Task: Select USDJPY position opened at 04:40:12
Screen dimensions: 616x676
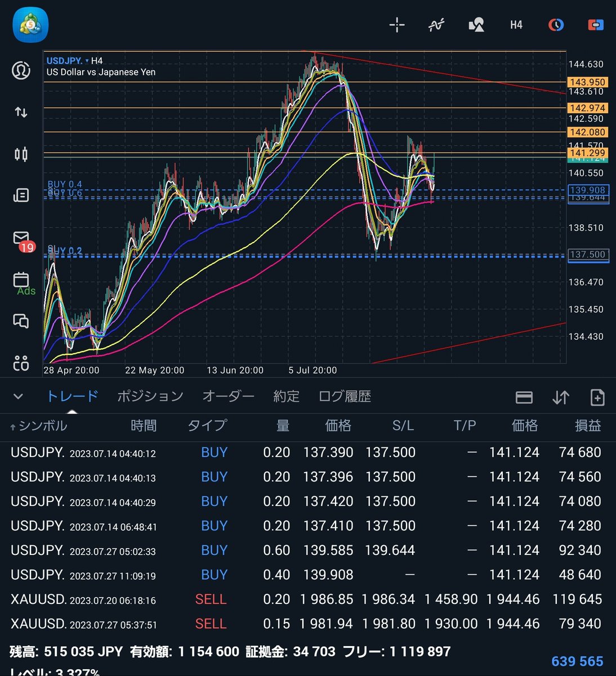Action: 308,452
